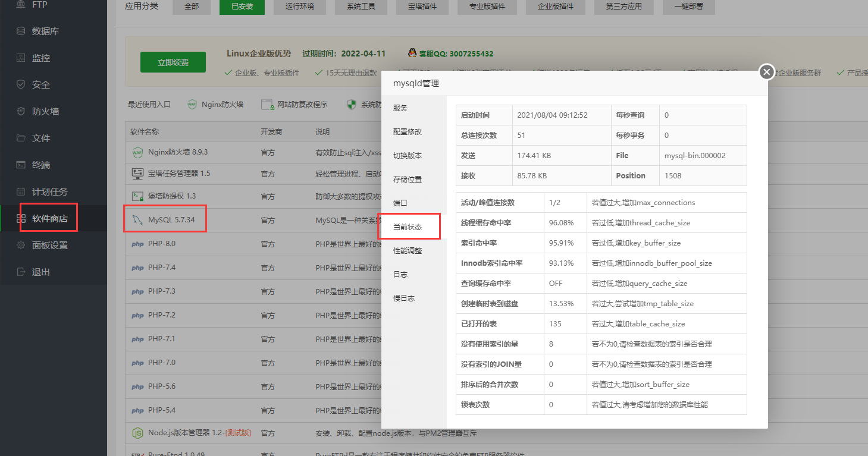The height and width of the screenshot is (456, 868).
Task: Select the 系统工具 category tab
Action: pos(361,7)
